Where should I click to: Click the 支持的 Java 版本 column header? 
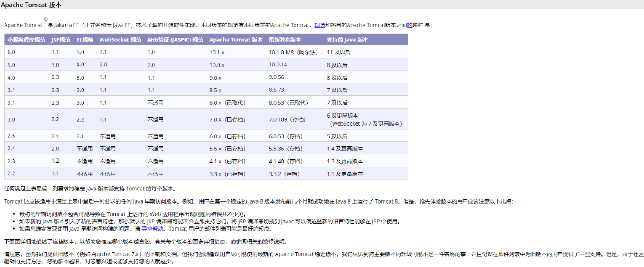pyautogui.click(x=347, y=40)
